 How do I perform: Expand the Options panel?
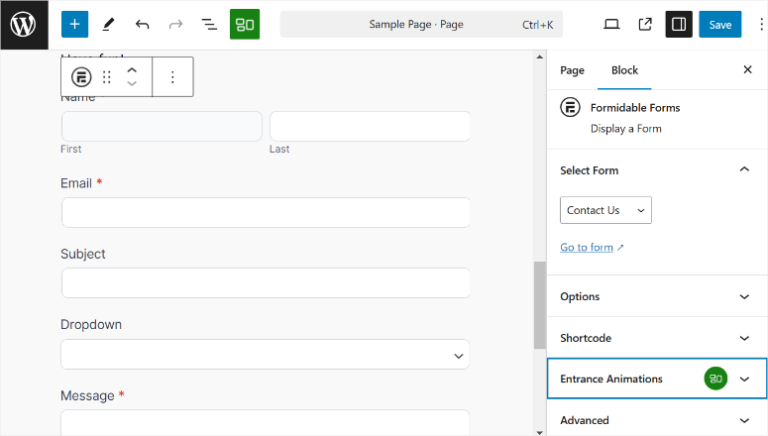click(x=656, y=297)
